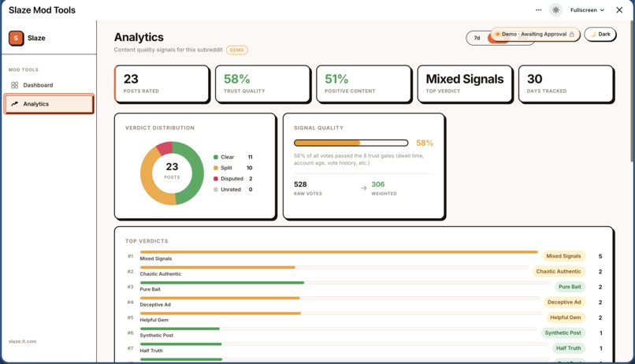Click the Helpful Gem row label
This screenshot has height=364, width=635.
click(154, 320)
